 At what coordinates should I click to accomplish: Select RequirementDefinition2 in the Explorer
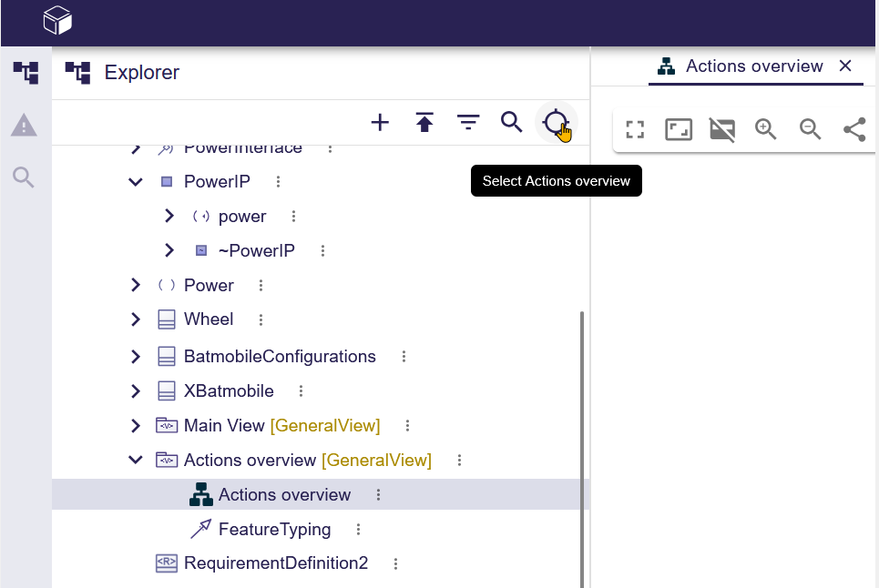(275, 563)
